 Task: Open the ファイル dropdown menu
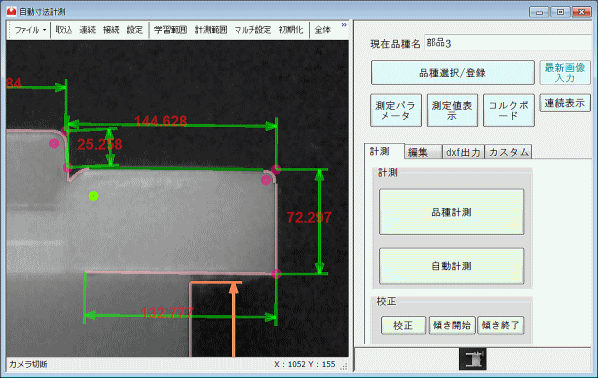pyautogui.click(x=30, y=30)
